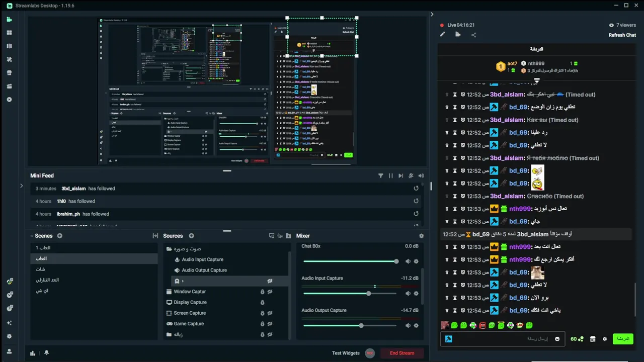Click the Add Scene plus icon

point(60,236)
